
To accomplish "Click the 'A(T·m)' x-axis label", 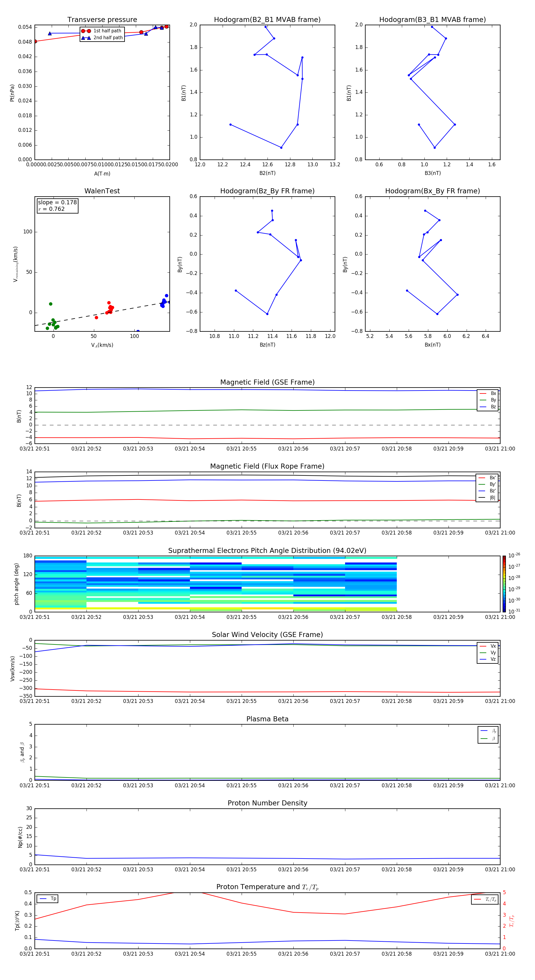I will [x=102, y=174].
